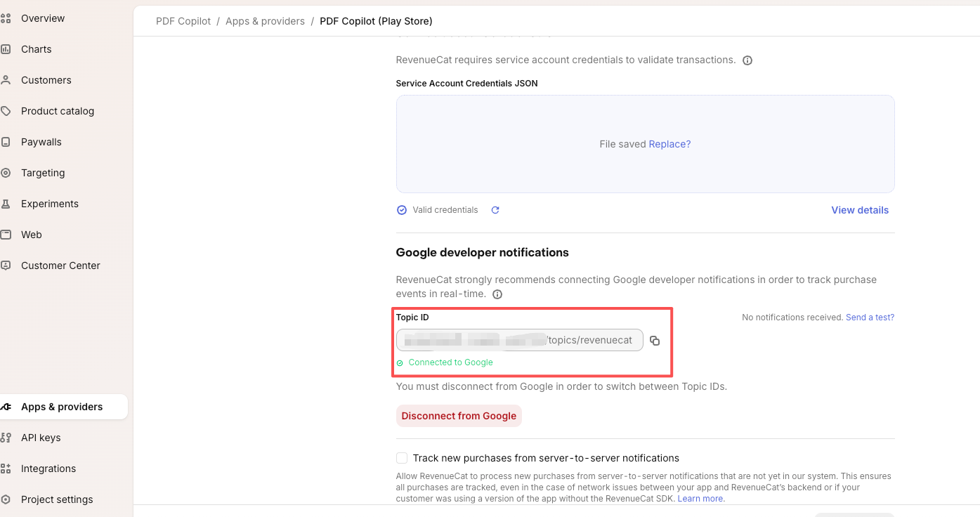Open Paywalls section
Screen dimensions: 980x517
tap(41, 142)
